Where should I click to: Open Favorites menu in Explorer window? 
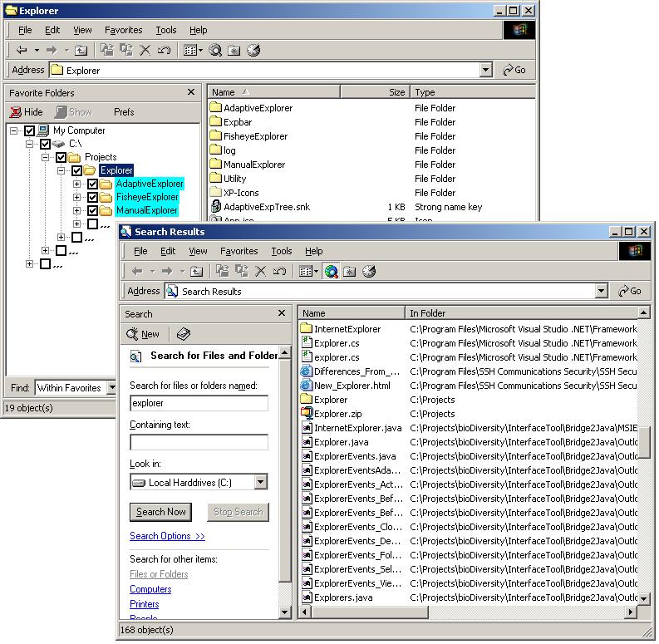pyautogui.click(x=124, y=30)
